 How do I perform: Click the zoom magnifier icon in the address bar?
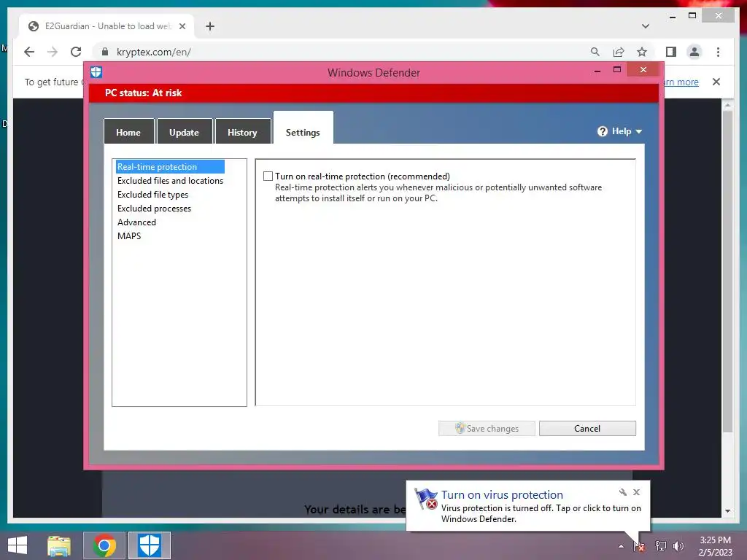point(595,52)
